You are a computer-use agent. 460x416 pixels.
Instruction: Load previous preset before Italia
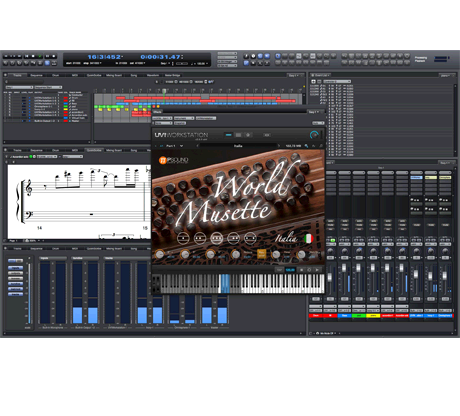point(197,146)
